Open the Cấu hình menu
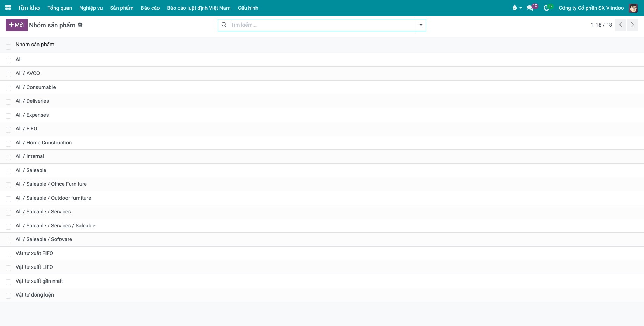 (248, 8)
